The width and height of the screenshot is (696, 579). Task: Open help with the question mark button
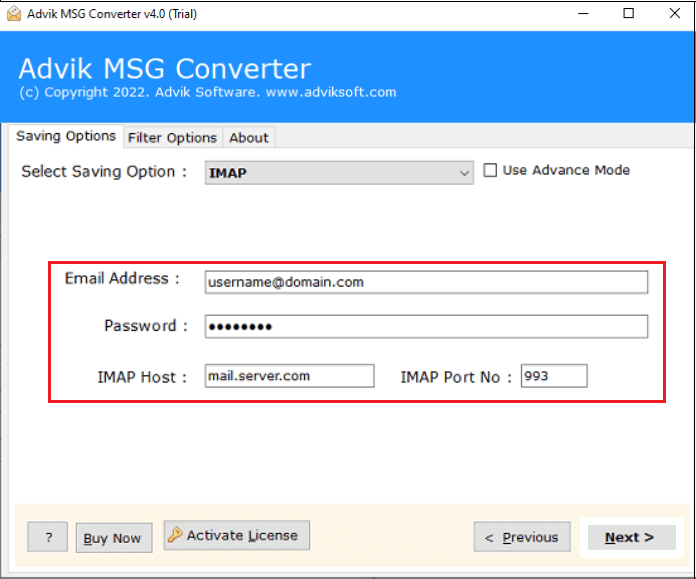pos(48,537)
